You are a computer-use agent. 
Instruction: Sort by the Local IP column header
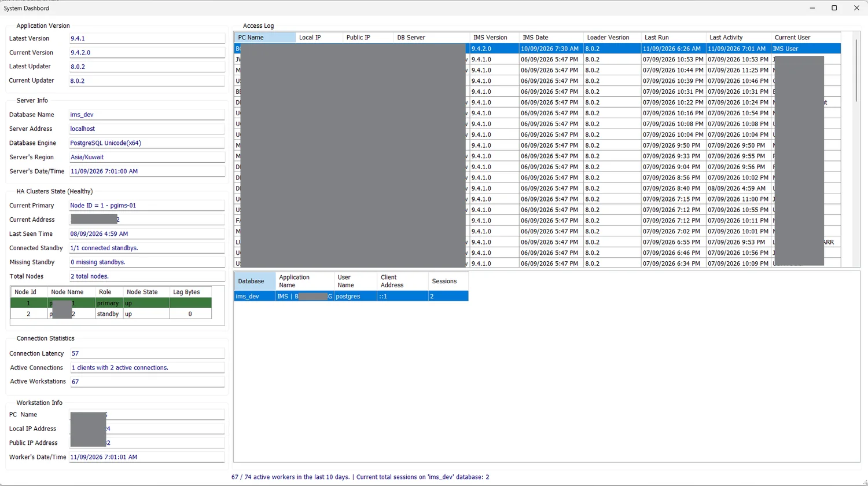tap(319, 38)
